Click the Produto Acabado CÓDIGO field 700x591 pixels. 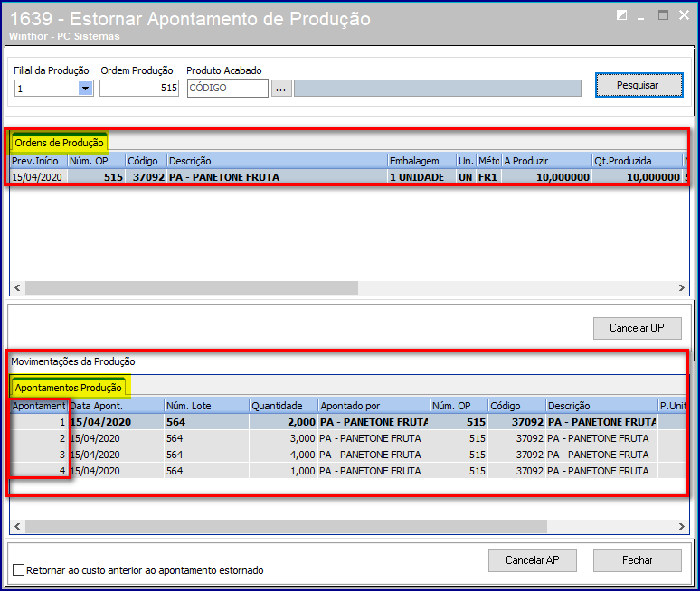click(228, 88)
